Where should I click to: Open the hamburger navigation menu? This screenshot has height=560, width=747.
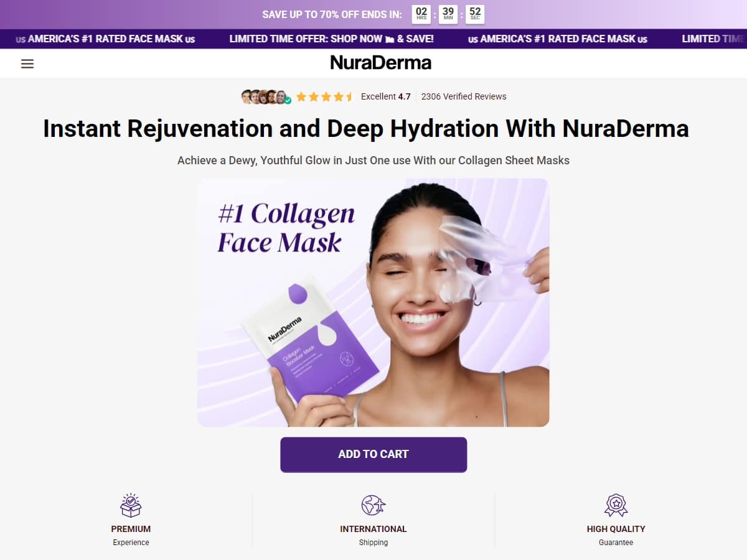point(27,63)
